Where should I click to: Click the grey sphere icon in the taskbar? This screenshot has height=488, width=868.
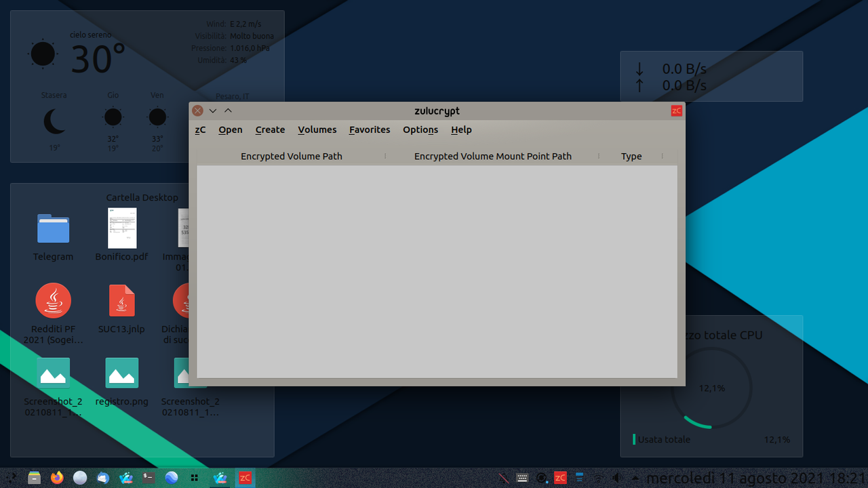click(x=80, y=478)
